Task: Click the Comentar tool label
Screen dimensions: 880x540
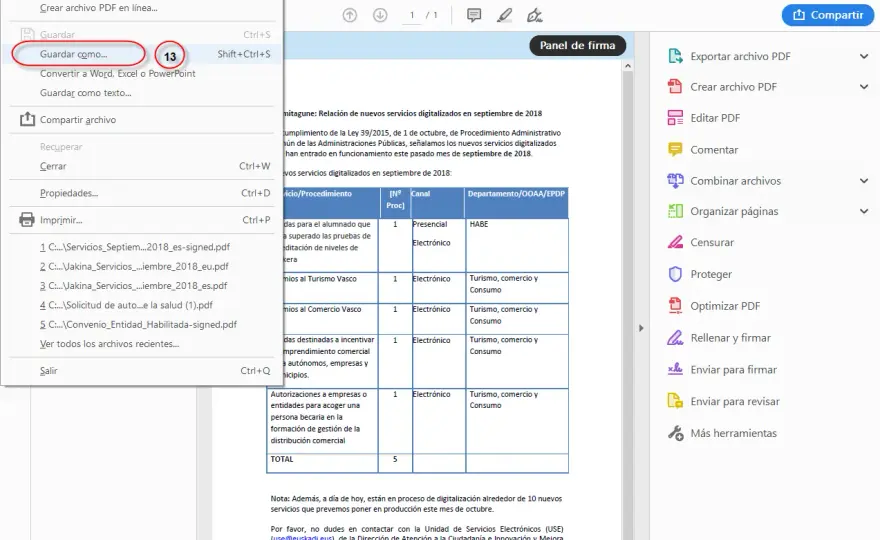Action: click(x=714, y=150)
